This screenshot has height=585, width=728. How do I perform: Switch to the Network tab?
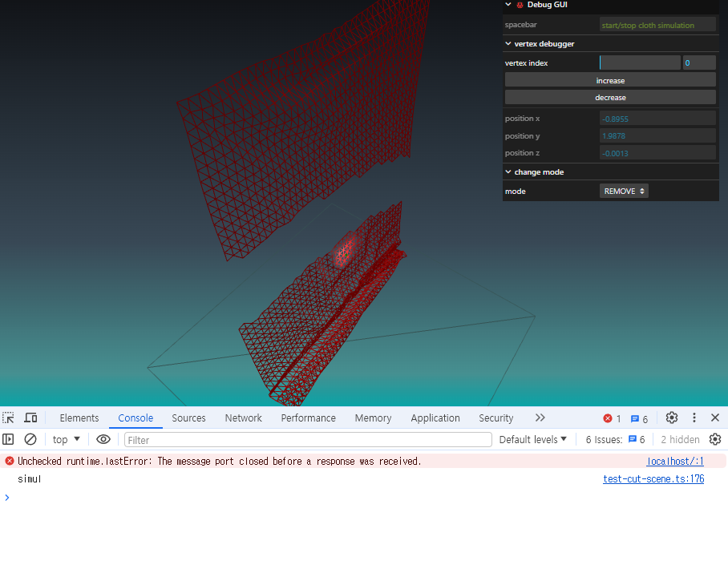pyautogui.click(x=243, y=418)
